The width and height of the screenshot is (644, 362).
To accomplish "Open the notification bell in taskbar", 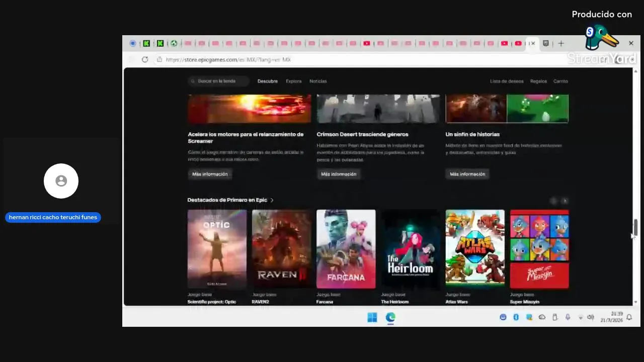I will click(x=629, y=317).
